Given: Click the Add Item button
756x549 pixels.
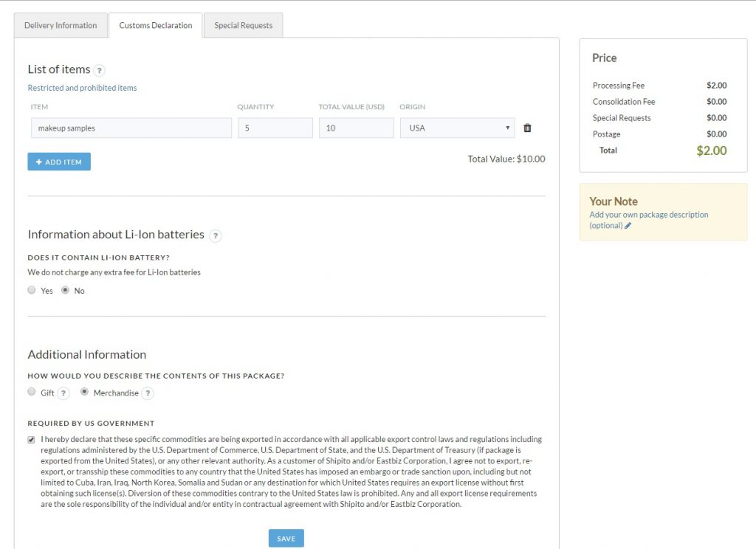Looking at the screenshot, I should [x=59, y=162].
